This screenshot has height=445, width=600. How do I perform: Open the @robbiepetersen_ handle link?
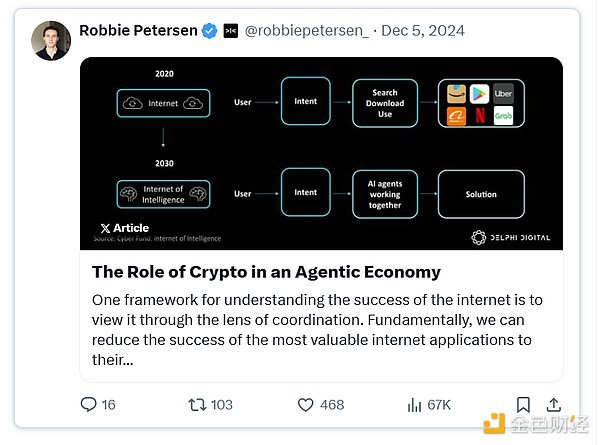click(307, 31)
